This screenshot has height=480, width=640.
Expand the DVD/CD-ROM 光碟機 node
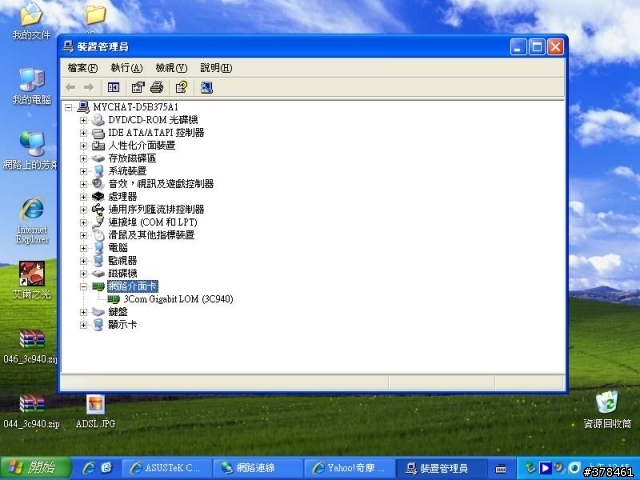tap(84, 120)
